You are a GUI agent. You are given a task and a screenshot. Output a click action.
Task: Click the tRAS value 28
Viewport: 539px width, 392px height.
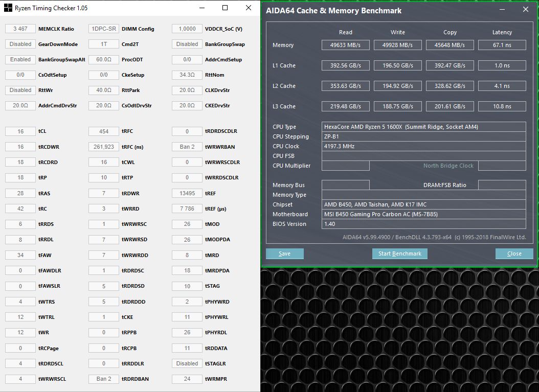tap(20, 193)
